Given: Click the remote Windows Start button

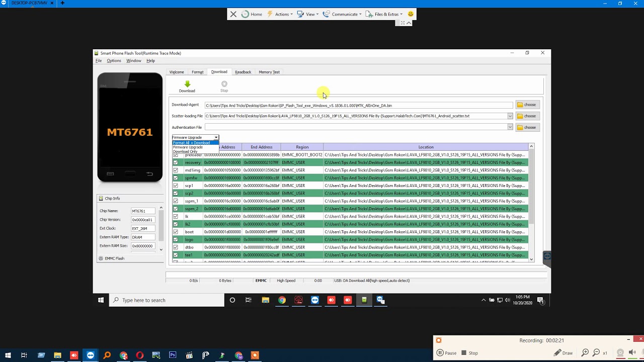Looking at the screenshot, I should (101, 300).
